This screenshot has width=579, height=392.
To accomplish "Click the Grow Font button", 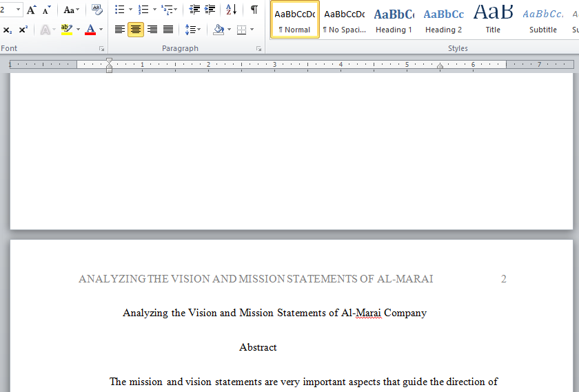I will (x=32, y=10).
